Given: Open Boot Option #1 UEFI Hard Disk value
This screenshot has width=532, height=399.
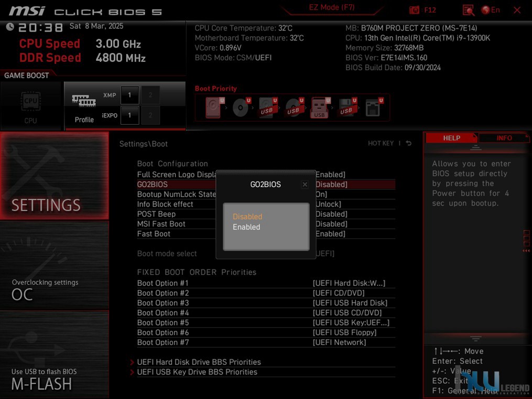Looking at the screenshot, I should pyautogui.click(x=349, y=283).
